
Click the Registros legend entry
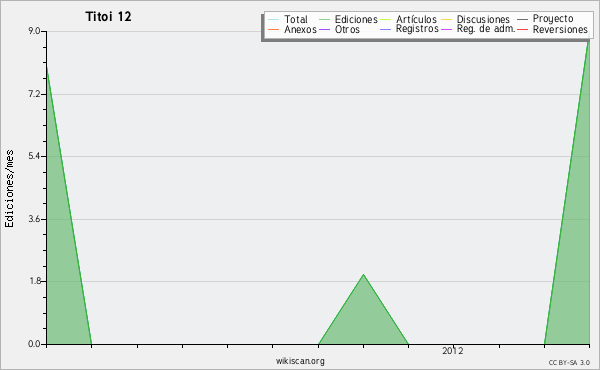pos(409,29)
